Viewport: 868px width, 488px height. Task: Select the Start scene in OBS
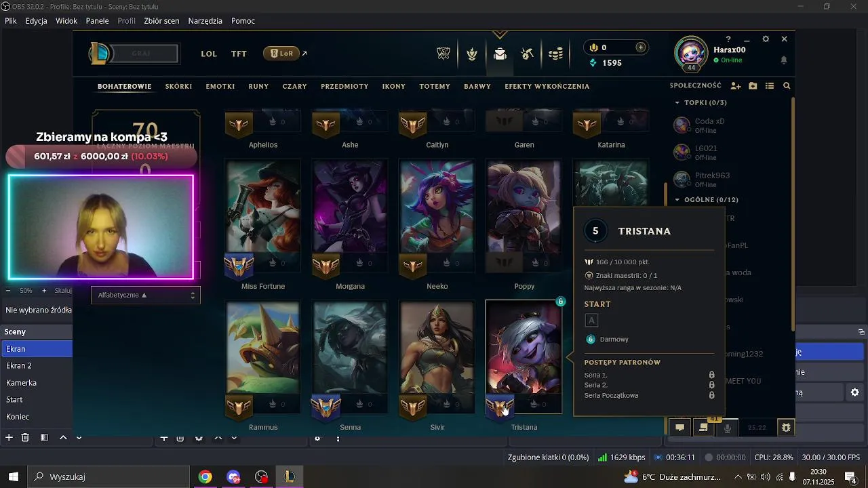coord(37,400)
